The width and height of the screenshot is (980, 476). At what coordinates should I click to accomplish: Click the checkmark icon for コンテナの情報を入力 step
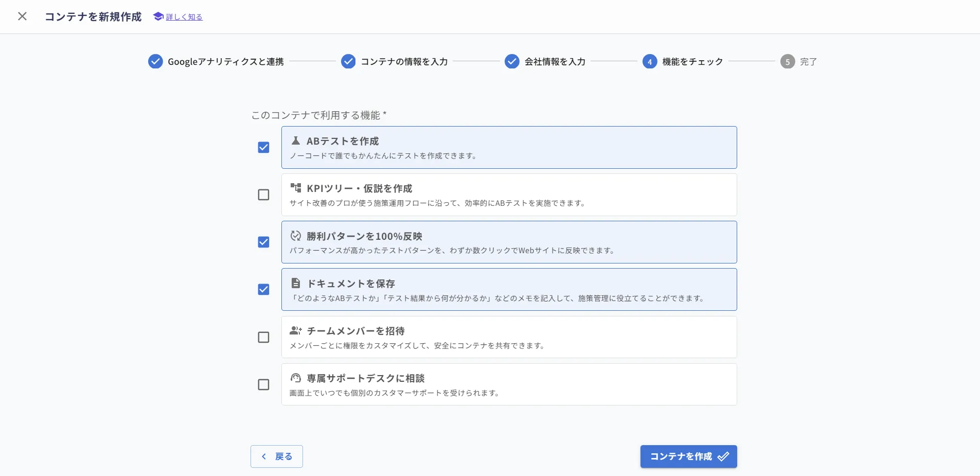[348, 61]
